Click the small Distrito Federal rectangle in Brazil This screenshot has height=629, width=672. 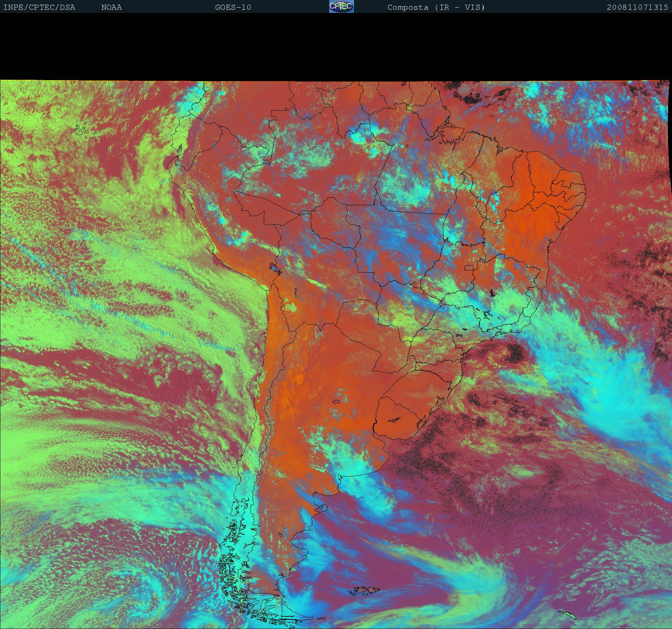[469, 267]
